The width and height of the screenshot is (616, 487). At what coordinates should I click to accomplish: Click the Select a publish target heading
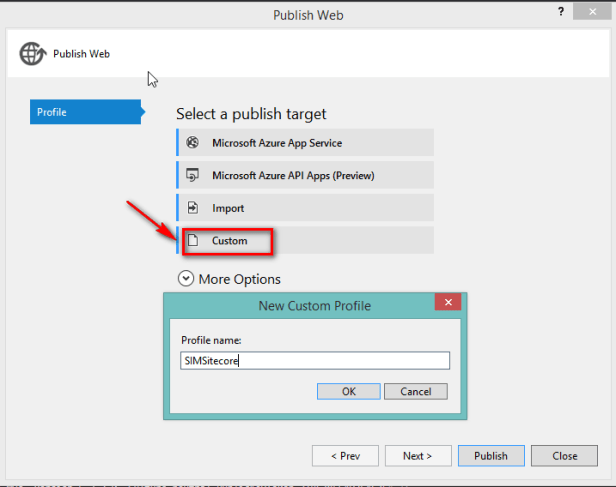tap(251, 114)
